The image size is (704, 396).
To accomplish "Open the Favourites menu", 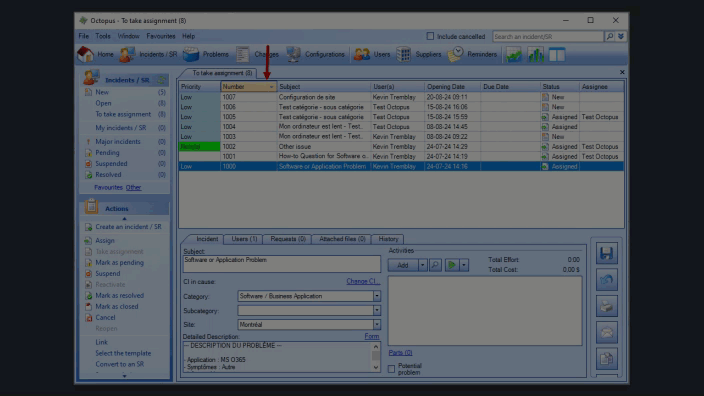I will pyautogui.click(x=161, y=36).
